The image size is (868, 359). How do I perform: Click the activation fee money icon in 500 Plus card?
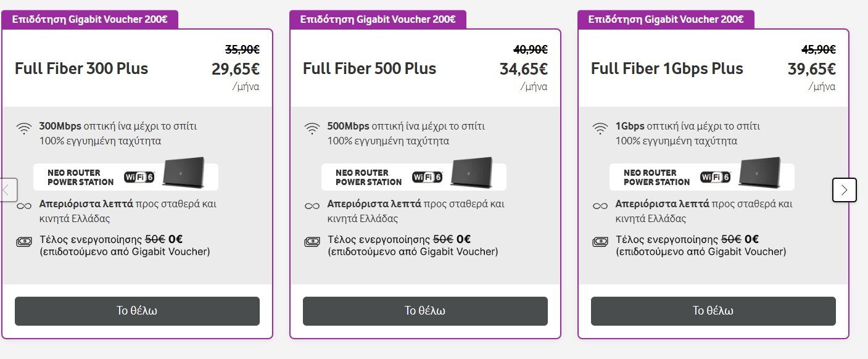312,242
